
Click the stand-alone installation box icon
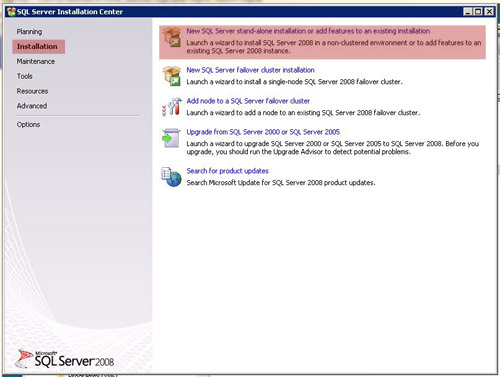pyautogui.click(x=172, y=37)
